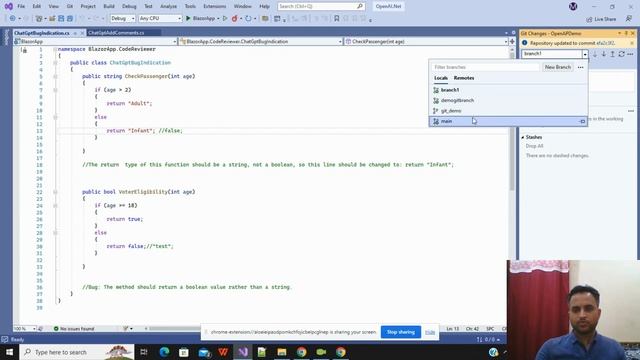Select the demogitbranch branch in the list
The height and width of the screenshot is (360, 640).
click(508, 100)
